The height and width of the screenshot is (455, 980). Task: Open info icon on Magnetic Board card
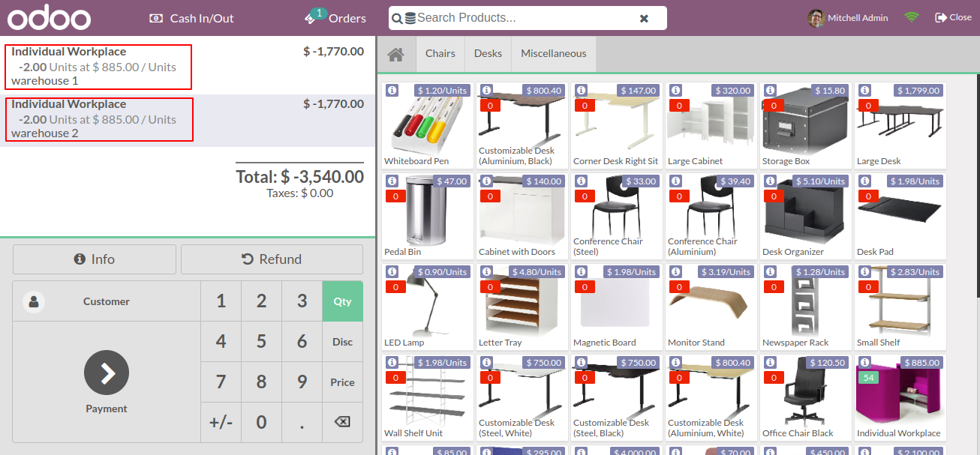[x=581, y=271]
